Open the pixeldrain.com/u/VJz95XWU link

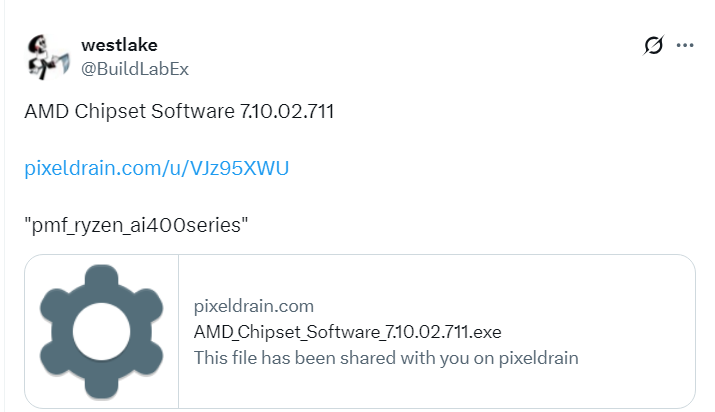click(157, 167)
